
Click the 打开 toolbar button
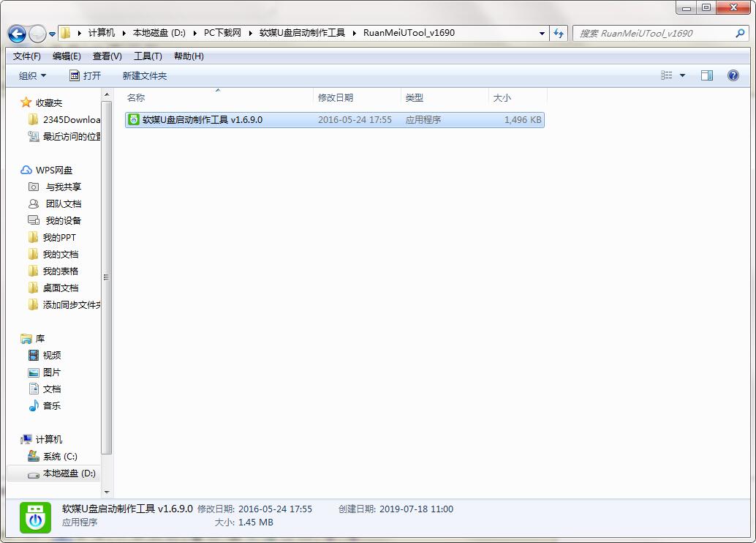(86, 76)
